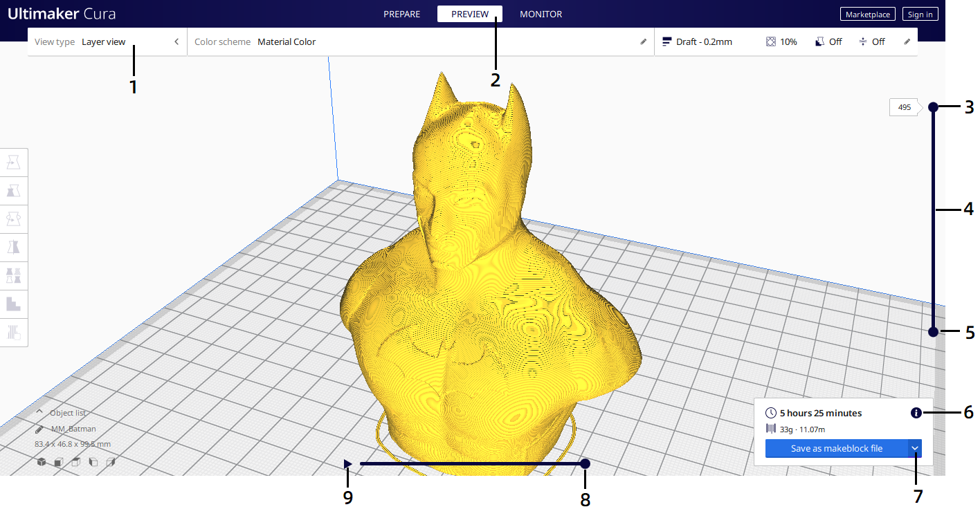Click the 10% infill value
The height and width of the screenshot is (509, 980).
tap(788, 41)
